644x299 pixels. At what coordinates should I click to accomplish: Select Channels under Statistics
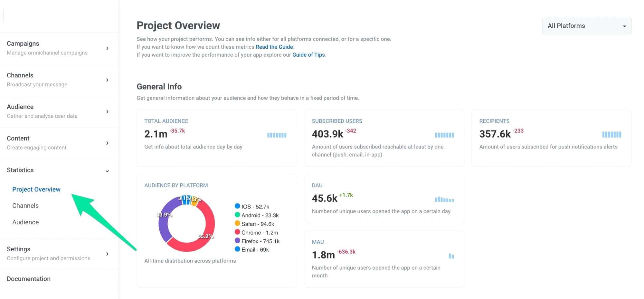tap(25, 206)
